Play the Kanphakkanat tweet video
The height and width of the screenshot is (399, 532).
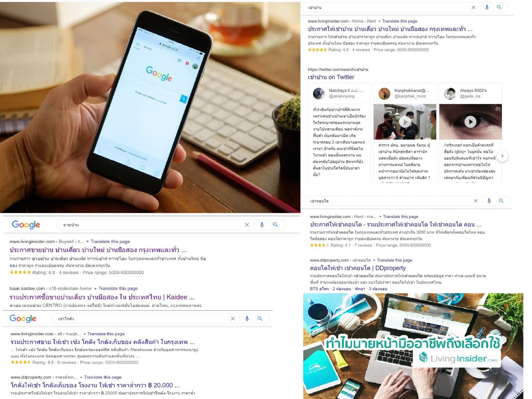[405, 122]
